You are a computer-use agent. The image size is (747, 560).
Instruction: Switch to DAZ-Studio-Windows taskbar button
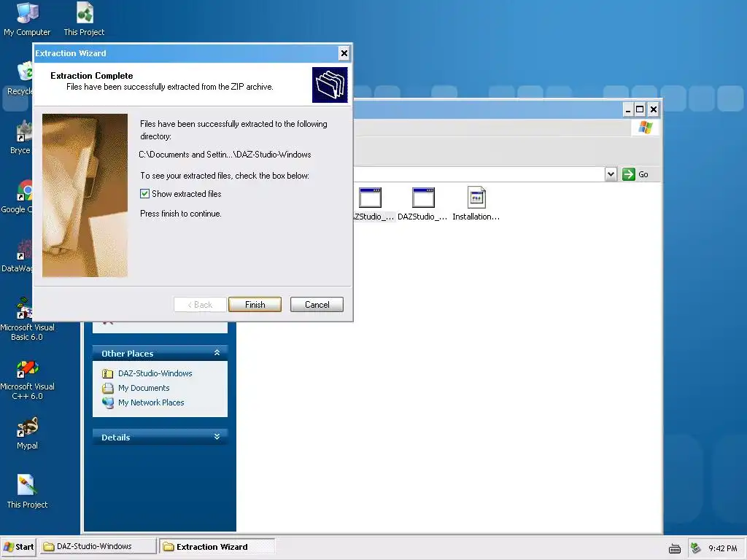point(98,547)
